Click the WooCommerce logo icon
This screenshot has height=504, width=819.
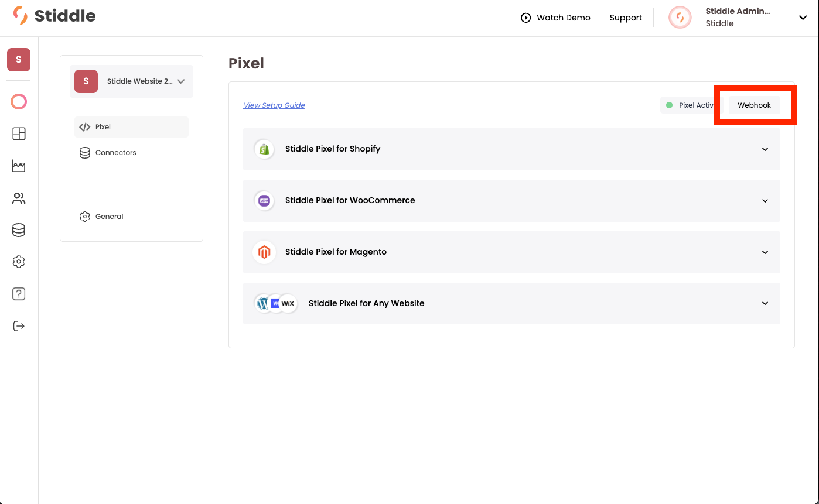pos(264,200)
